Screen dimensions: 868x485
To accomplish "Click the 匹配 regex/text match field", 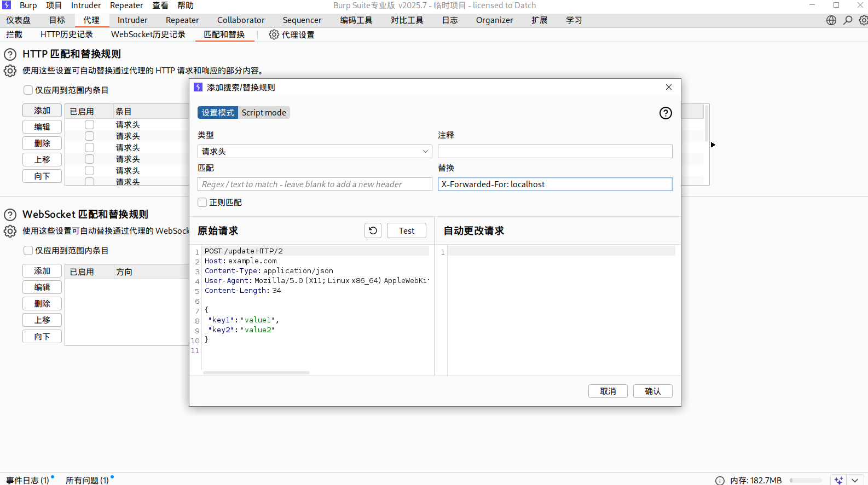I will 315,184.
